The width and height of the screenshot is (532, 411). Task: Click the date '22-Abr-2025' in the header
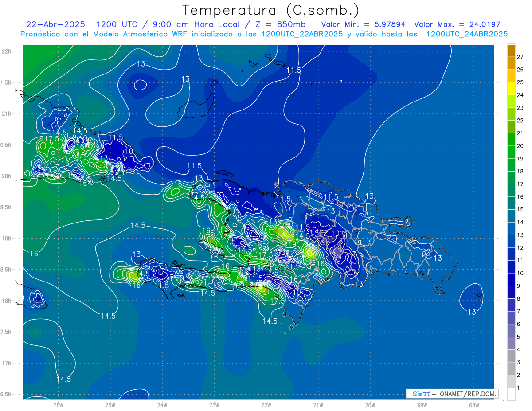(x=56, y=24)
